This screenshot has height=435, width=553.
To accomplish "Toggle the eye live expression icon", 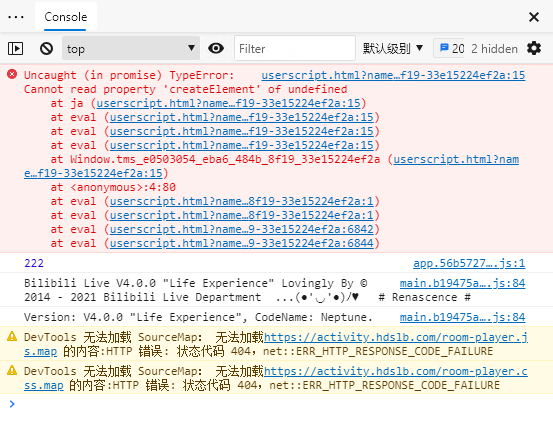I will pos(216,48).
